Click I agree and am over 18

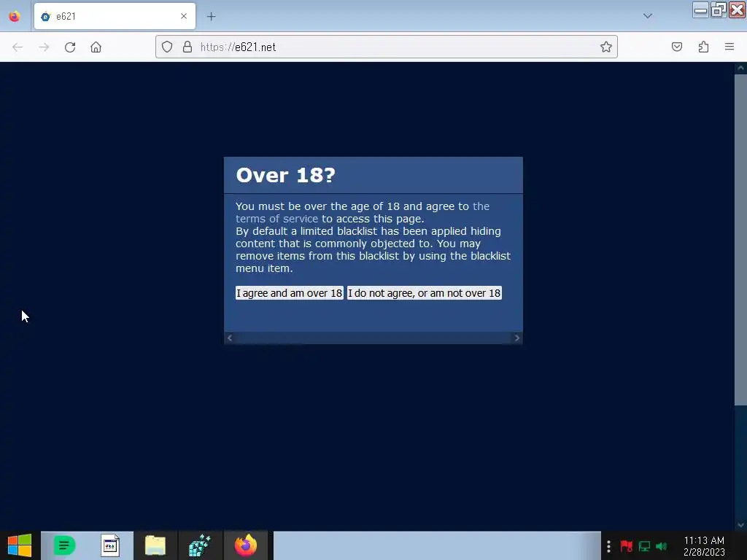[x=289, y=293]
